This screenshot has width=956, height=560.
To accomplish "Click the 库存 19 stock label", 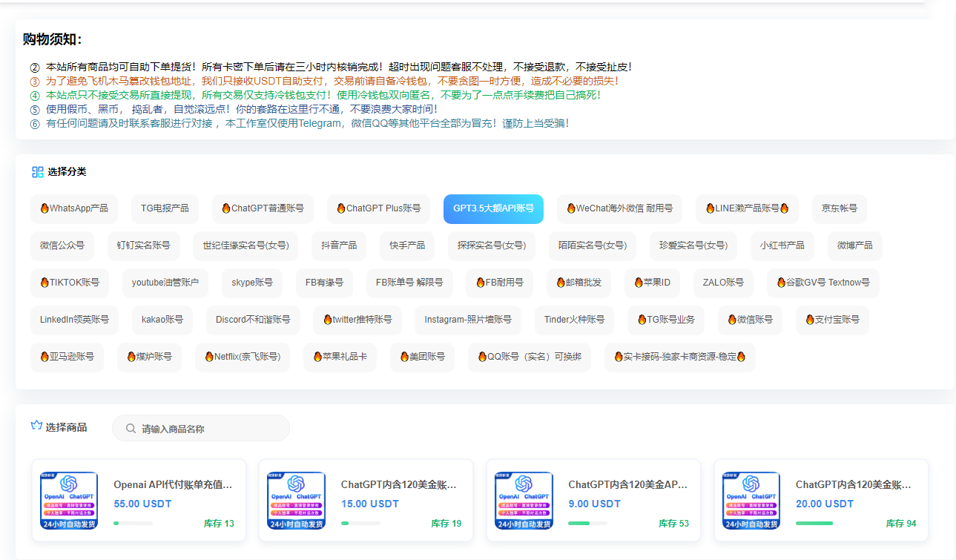I will (446, 524).
